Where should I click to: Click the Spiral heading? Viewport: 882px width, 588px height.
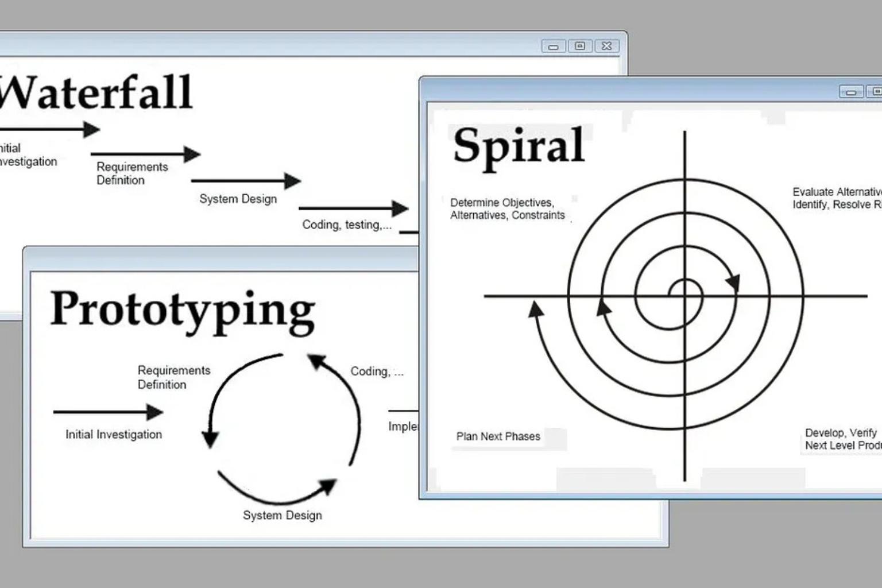[x=519, y=146]
